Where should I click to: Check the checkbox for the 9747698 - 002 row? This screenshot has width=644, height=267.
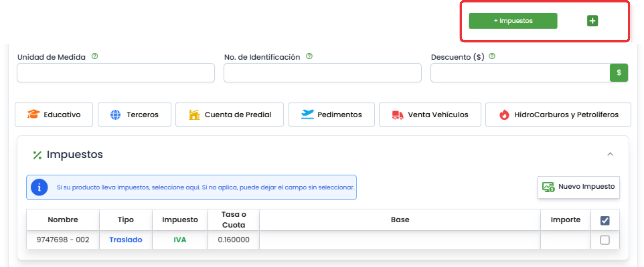[x=605, y=240]
